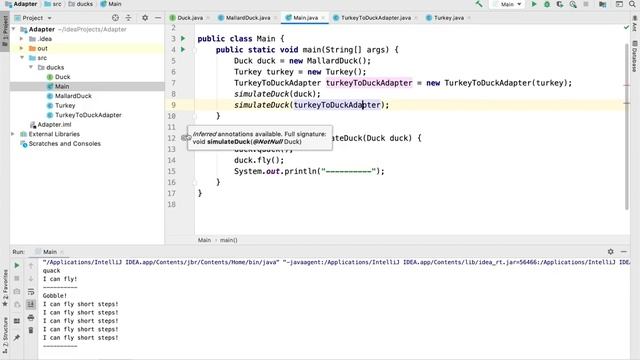Select Adapter.iml file
Screen dimensions: 640x360
(x=54, y=124)
